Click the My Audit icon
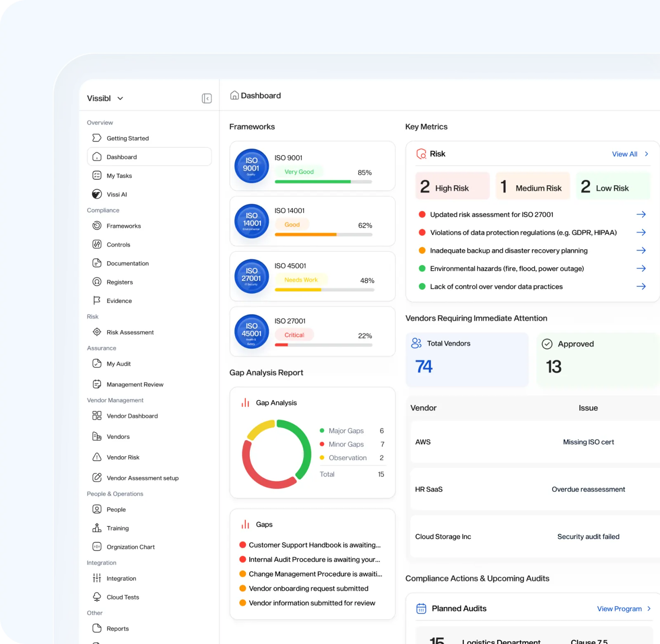Screen dimensions: 660x644 pyautogui.click(x=97, y=363)
